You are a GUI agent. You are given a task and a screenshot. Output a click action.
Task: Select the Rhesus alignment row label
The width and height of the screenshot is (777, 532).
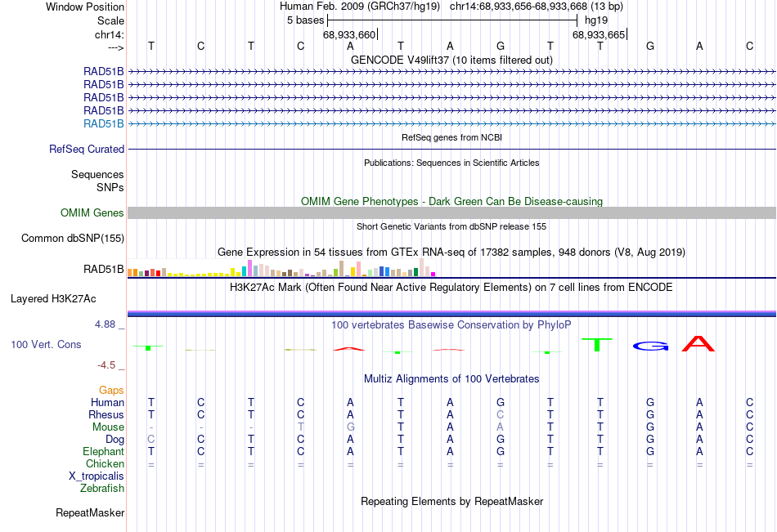(106, 414)
